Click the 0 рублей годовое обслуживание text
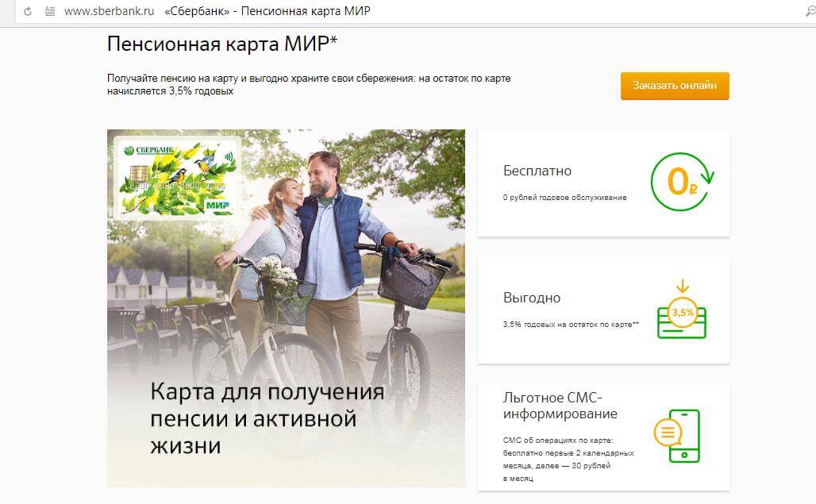Viewport: 816px width, 504px height. click(x=564, y=197)
